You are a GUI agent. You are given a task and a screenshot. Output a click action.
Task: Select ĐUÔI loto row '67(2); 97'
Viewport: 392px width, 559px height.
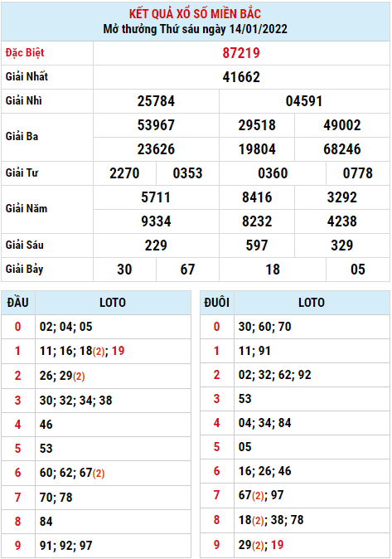261,495
